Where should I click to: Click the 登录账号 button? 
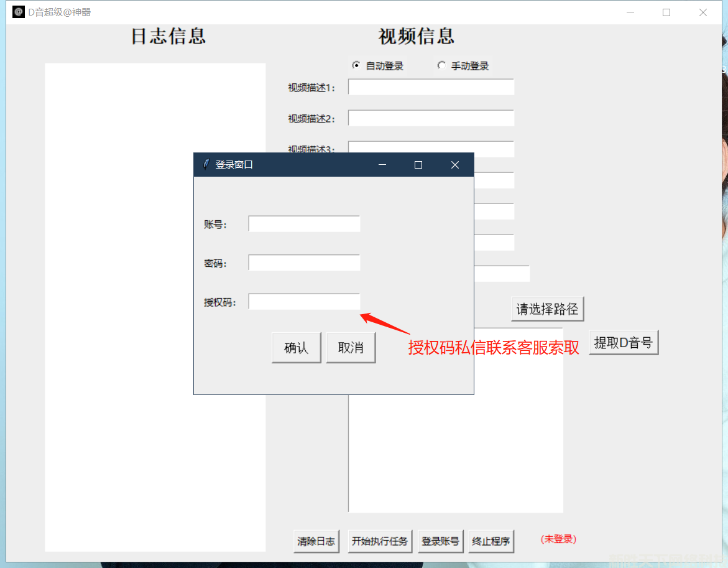441,541
